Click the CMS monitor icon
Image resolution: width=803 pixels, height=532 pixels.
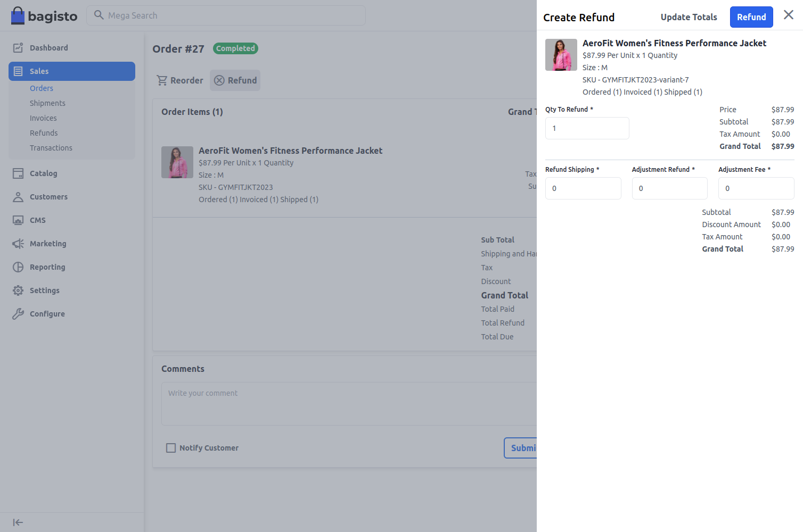[x=18, y=220]
